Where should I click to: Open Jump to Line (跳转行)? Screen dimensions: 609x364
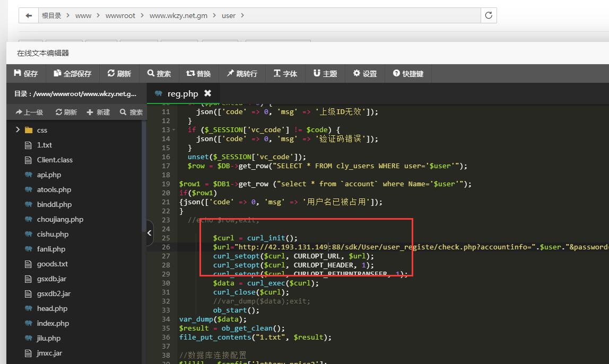(x=242, y=74)
